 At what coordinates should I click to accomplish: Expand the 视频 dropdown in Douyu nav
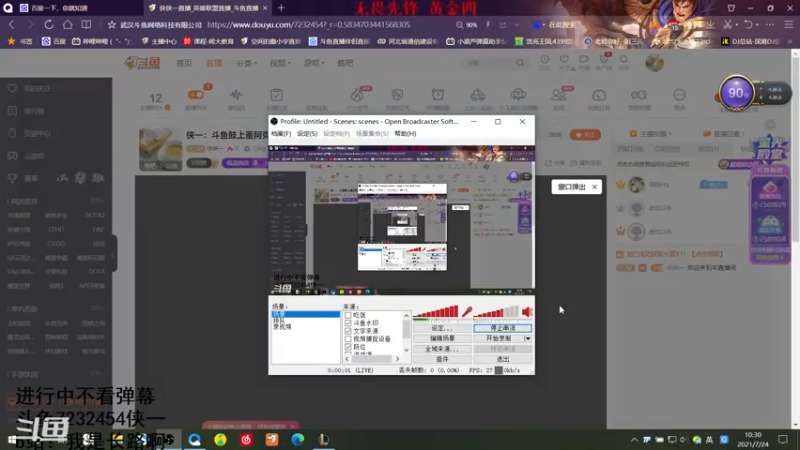280,63
